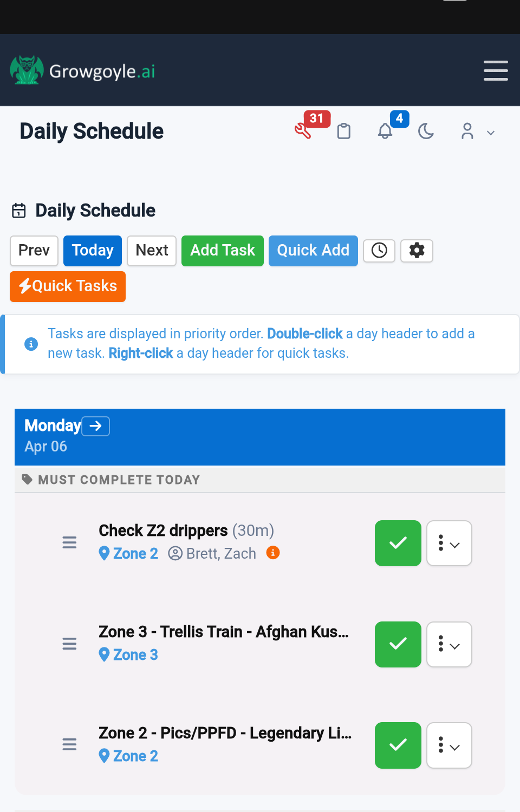Image resolution: width=520 pixels, height=812 pixels.
Task: Open Quick Tasks
Action: click(67, 286)
